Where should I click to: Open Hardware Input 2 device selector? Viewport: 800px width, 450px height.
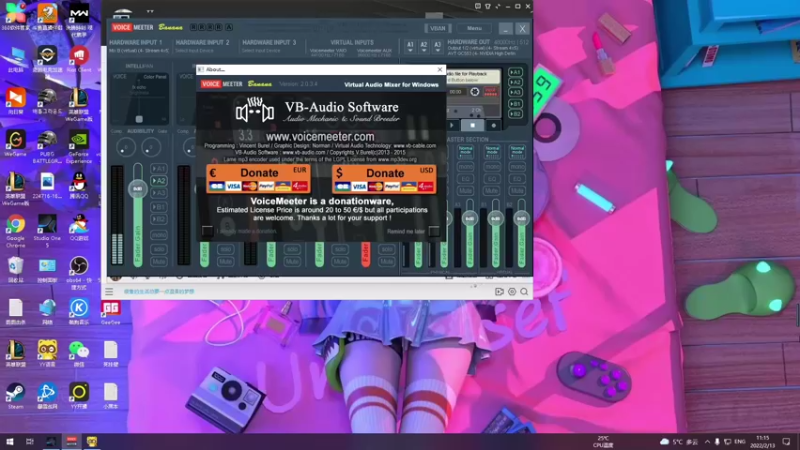point(195,51)
